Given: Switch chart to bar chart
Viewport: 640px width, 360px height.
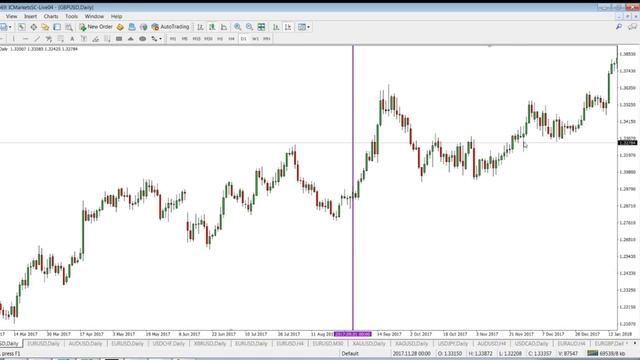Looking at the screenshot, I should pyautogui.click(x=200, y=27).
